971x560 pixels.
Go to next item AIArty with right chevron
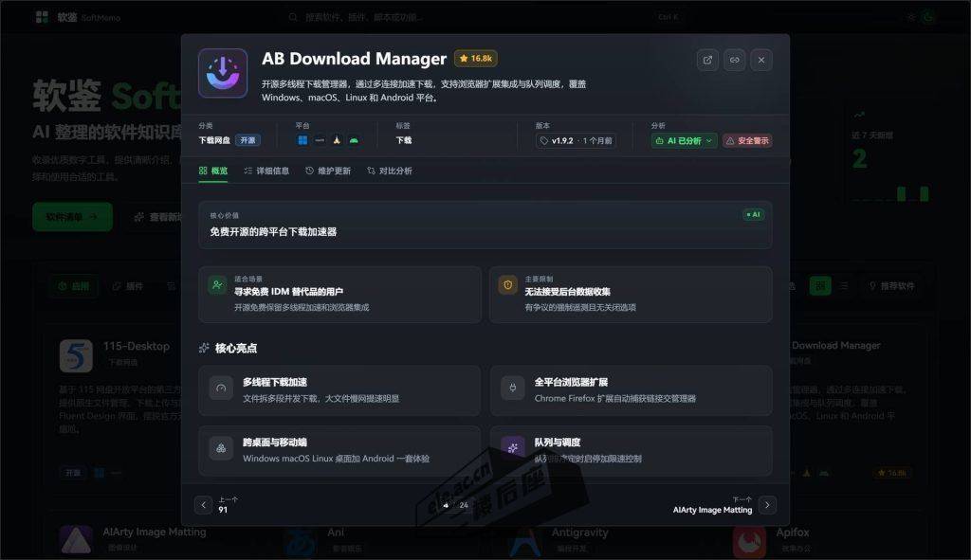767,505
